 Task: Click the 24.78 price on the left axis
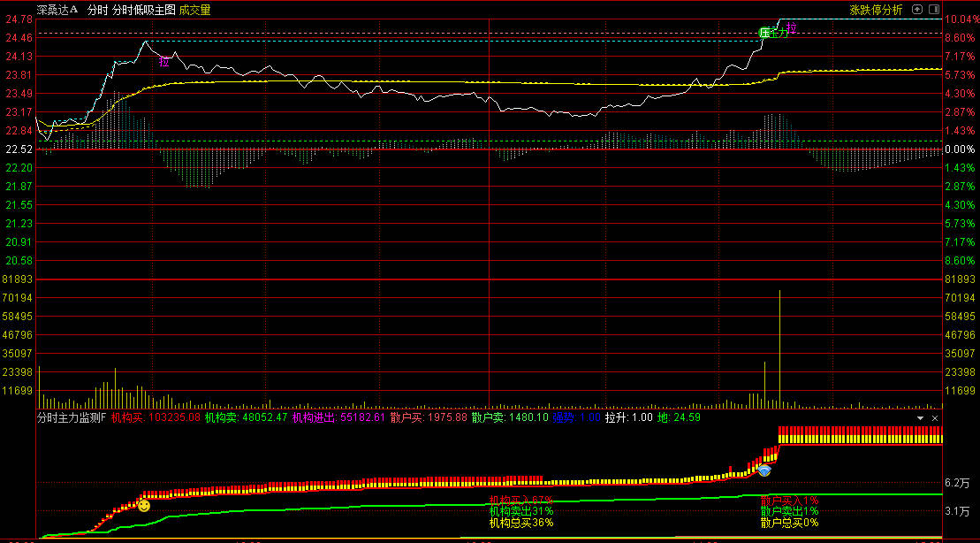19,19
